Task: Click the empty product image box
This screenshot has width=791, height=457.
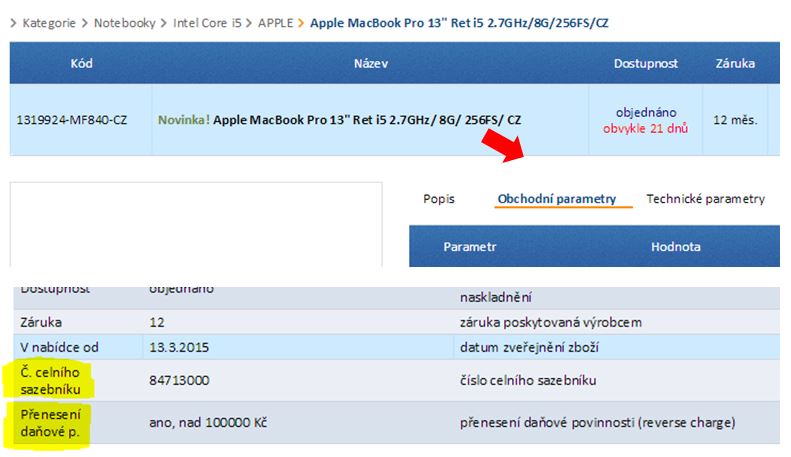Action: click(x=196, y=224)
